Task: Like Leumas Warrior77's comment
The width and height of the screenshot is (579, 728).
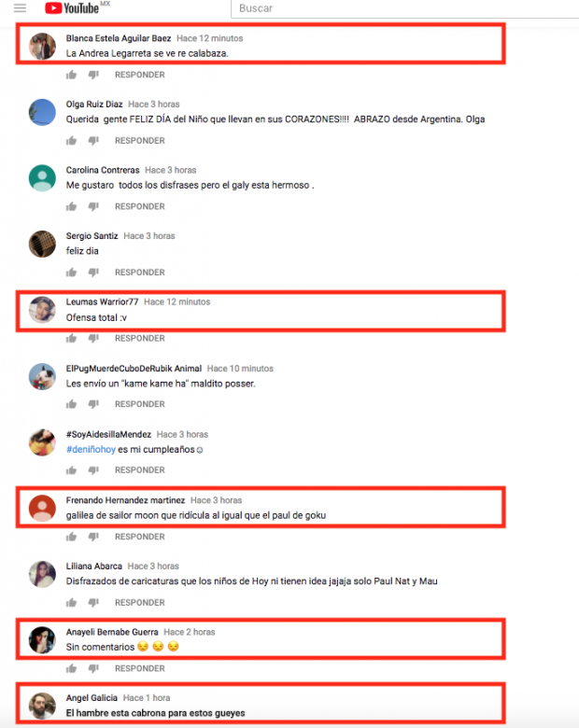Action: coord(71,339)
